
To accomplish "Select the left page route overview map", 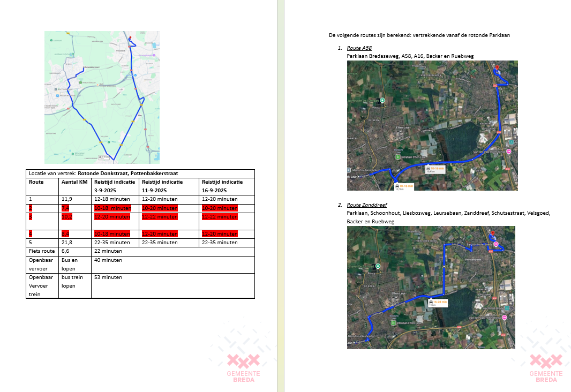I will [x=102, y=97].
